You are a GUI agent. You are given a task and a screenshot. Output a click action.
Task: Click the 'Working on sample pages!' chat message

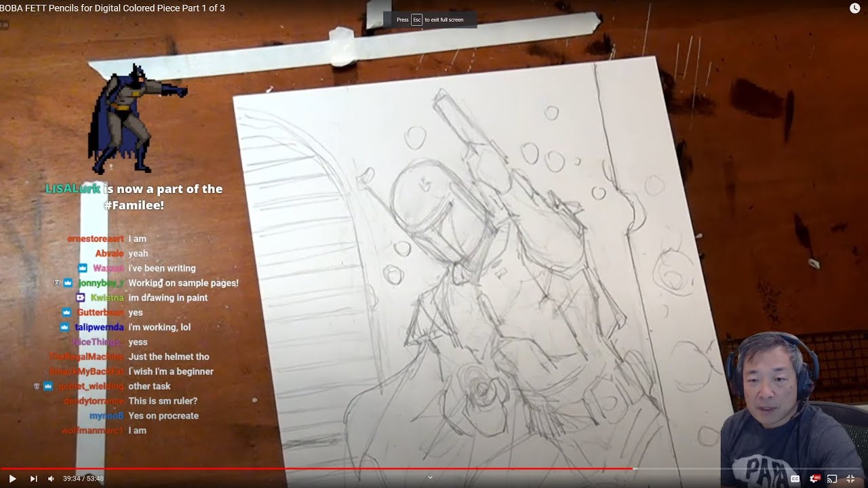[x=183, y=283]
